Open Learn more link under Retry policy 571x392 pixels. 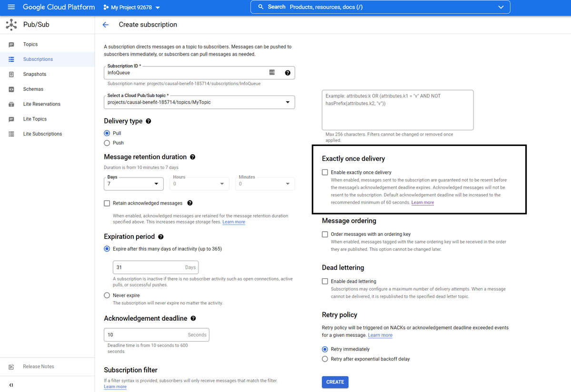click(380, 335)
